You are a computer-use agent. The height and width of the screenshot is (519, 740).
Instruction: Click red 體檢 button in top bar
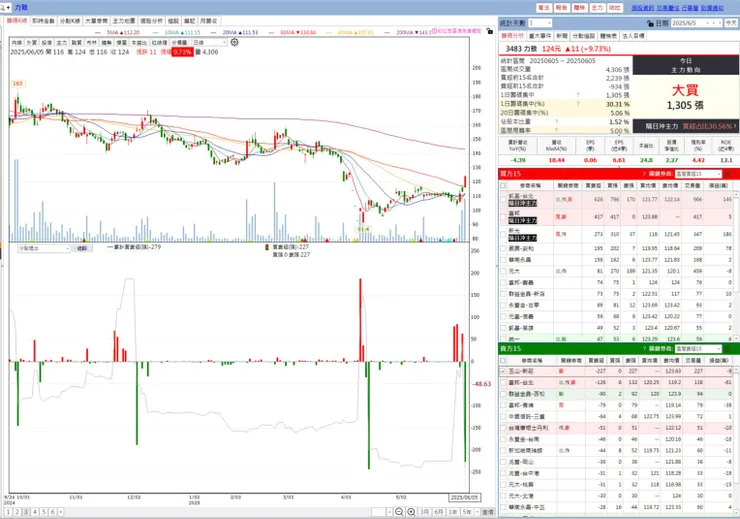pyautogui.click(x=579, y=8)
